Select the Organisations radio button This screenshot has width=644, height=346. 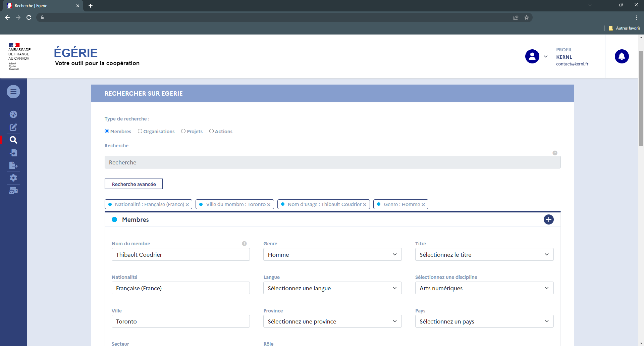pos(140,131)
